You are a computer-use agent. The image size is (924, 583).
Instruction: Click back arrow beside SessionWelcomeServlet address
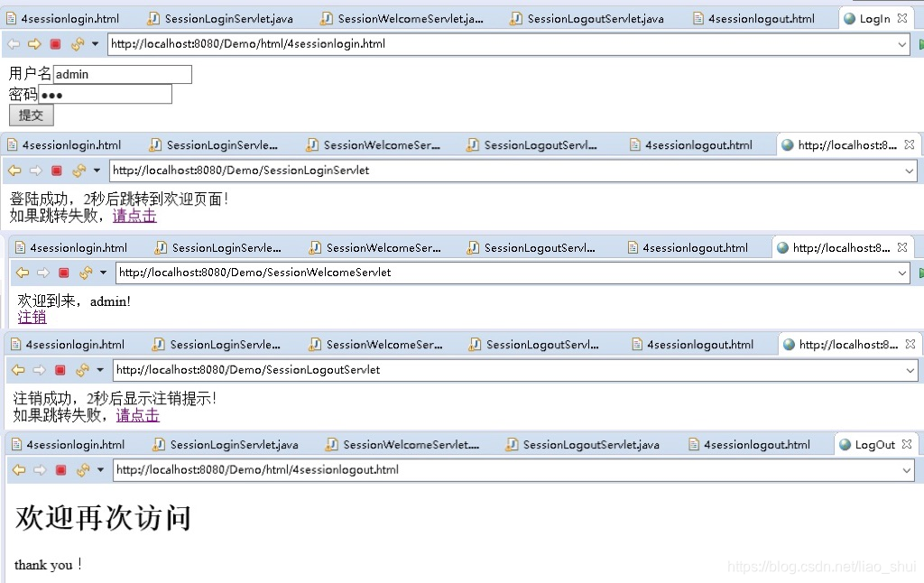pyautogui.click(x=23, y=273)
